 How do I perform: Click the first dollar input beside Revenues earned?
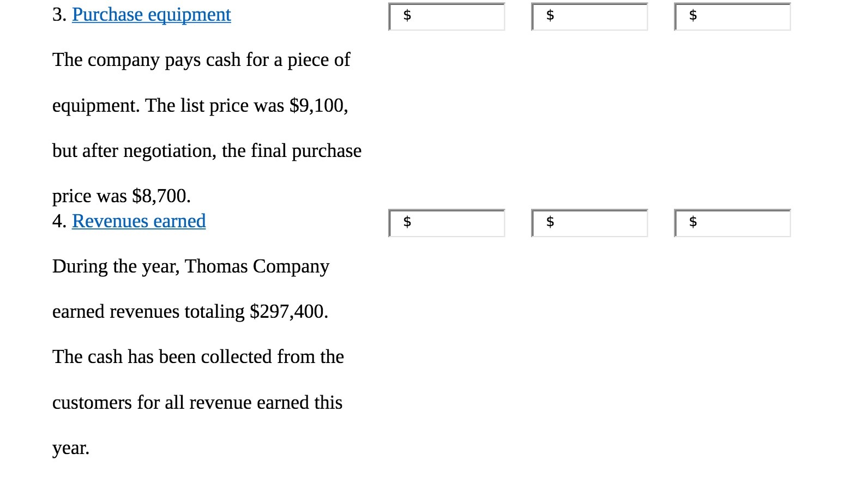(x=447, y=222)
